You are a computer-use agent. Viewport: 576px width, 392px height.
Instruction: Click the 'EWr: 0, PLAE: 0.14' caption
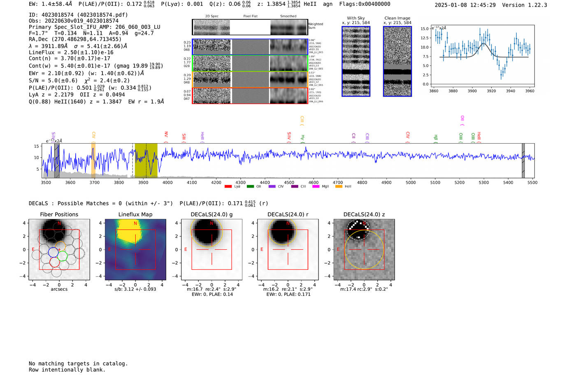coord(212,295)
